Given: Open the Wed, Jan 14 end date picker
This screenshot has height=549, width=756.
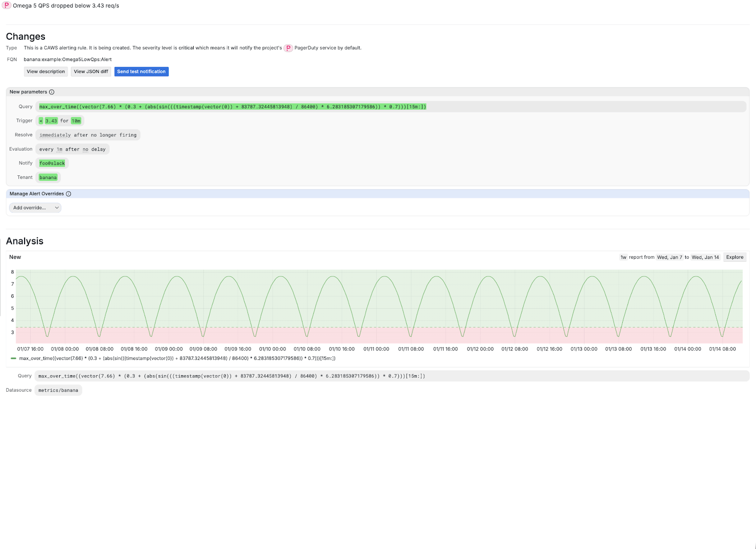Looking at the screenshot, I should 705,257.
